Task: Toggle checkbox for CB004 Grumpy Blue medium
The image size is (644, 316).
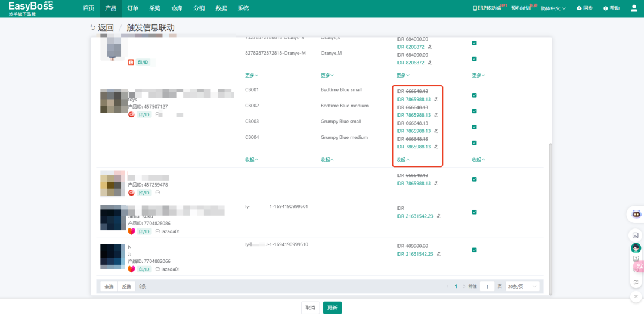Action: click(x=474, y=142)
